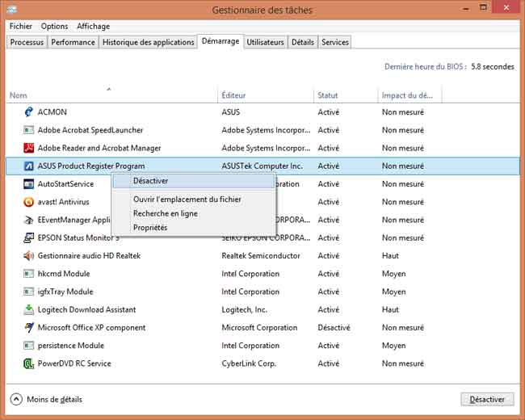525x420 pixels.
Task: Click the Realtek audio speaker icon
Action: (x=29, y=256)
